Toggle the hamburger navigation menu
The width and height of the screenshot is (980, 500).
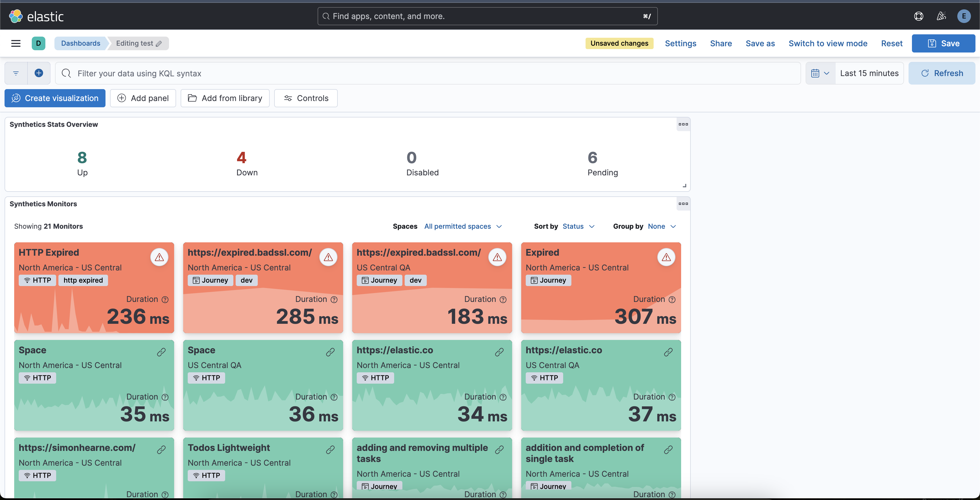[16, 43]
